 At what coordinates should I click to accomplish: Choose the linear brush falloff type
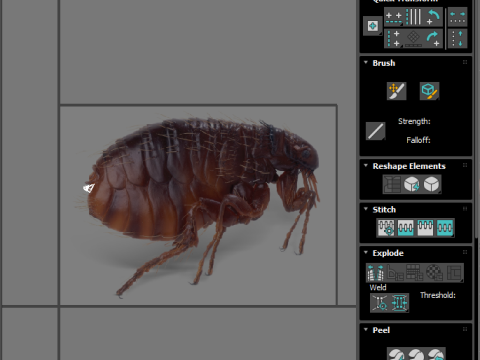click(376, 130)
